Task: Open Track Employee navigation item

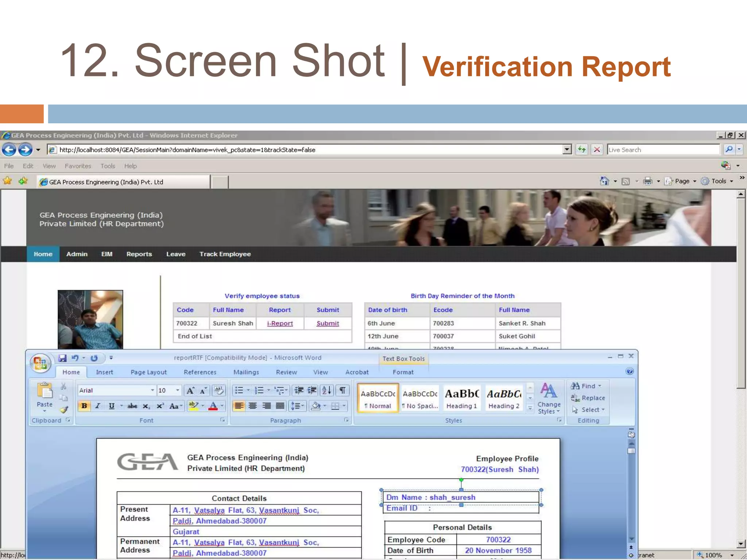Action: 225,254
